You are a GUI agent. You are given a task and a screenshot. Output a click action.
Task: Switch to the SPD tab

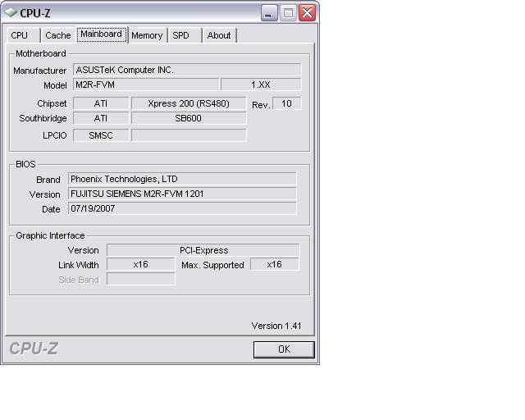[x=184, y=35]
